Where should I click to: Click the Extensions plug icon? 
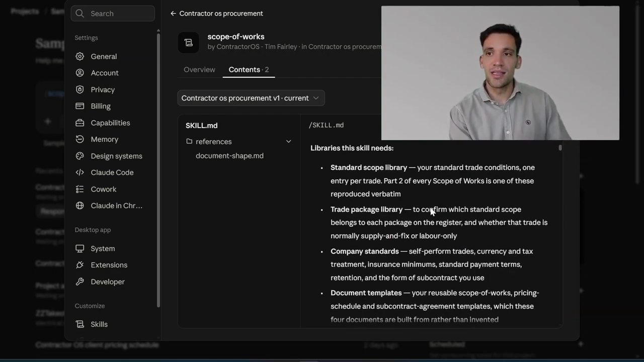click(79, 265)
